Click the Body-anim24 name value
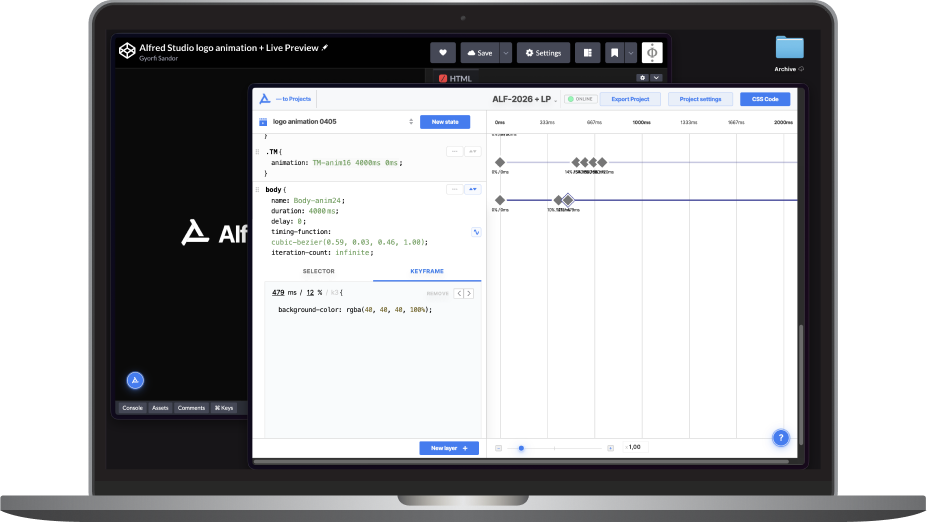This screenshot has width=927, height=522. [x=317, y=200]
